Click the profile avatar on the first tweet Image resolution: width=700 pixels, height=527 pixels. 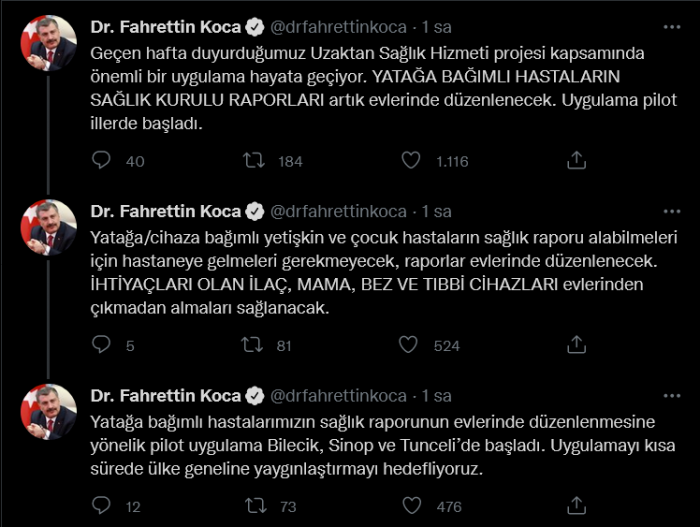pyautogui.click(x=48, y=44)
